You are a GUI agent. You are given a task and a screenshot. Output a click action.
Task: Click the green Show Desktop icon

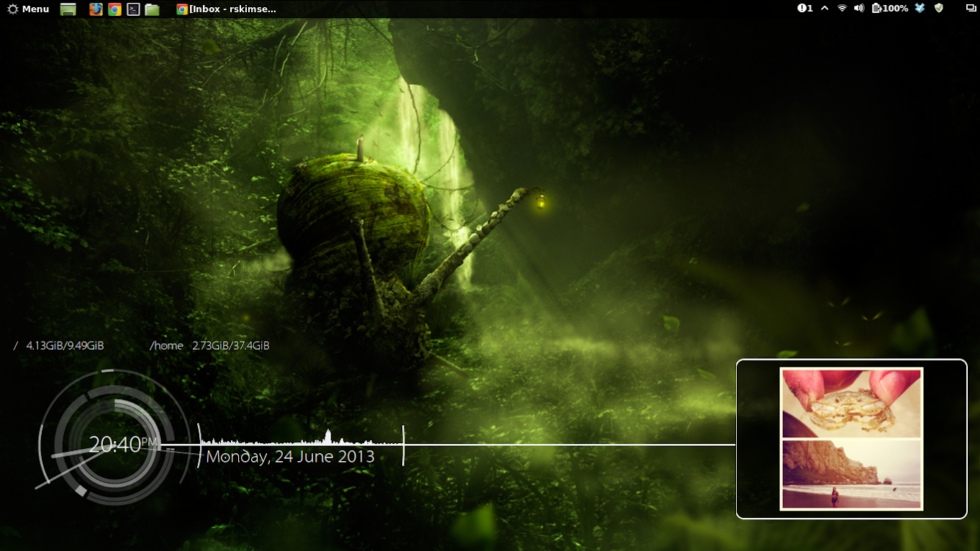(x=68, y=9)
